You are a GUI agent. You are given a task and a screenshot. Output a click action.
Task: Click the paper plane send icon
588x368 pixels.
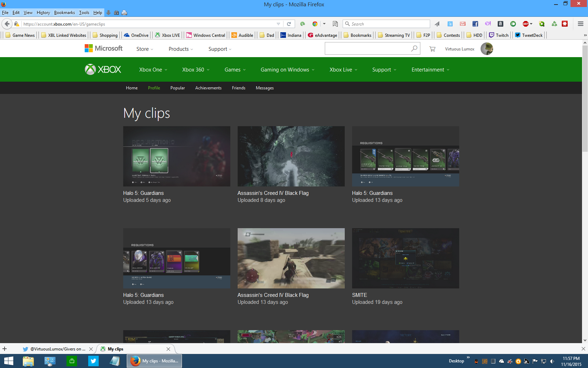[x=437, y=24]
